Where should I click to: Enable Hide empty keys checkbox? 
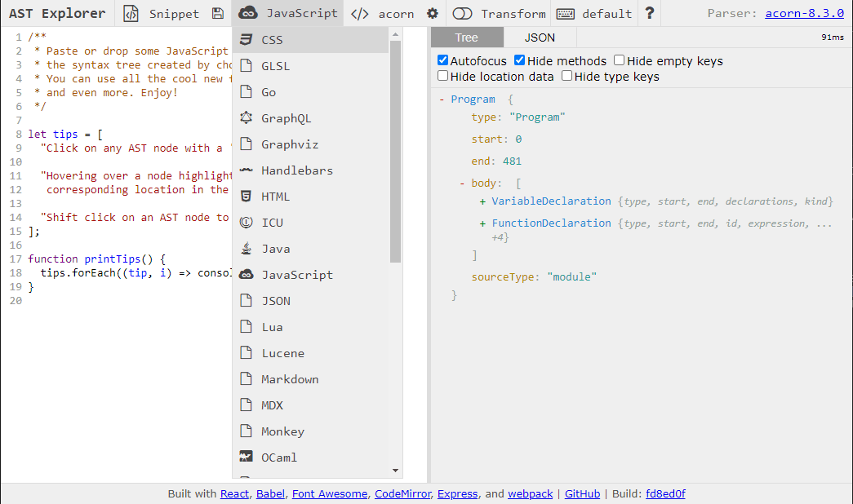pos(619,60)
